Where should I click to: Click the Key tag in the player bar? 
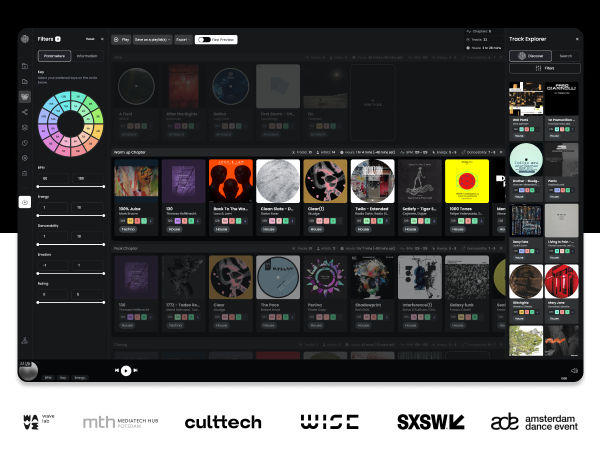coord(63,377)
